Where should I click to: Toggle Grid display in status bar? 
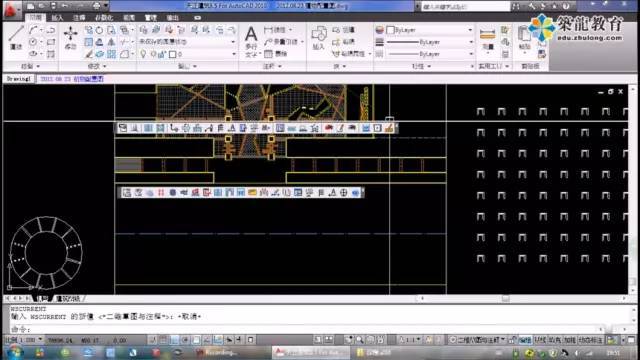point(164,340)
